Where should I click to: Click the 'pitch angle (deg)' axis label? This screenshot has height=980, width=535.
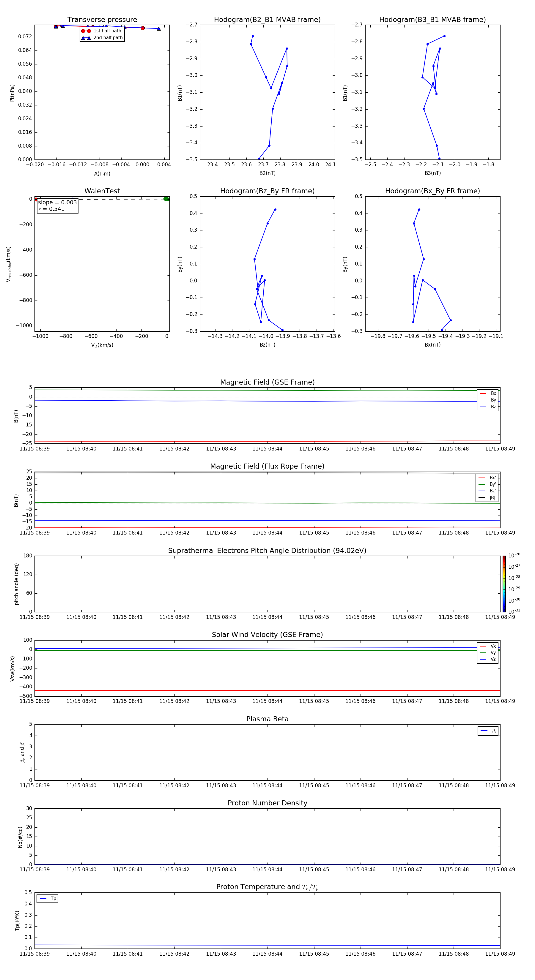point(16,584)
